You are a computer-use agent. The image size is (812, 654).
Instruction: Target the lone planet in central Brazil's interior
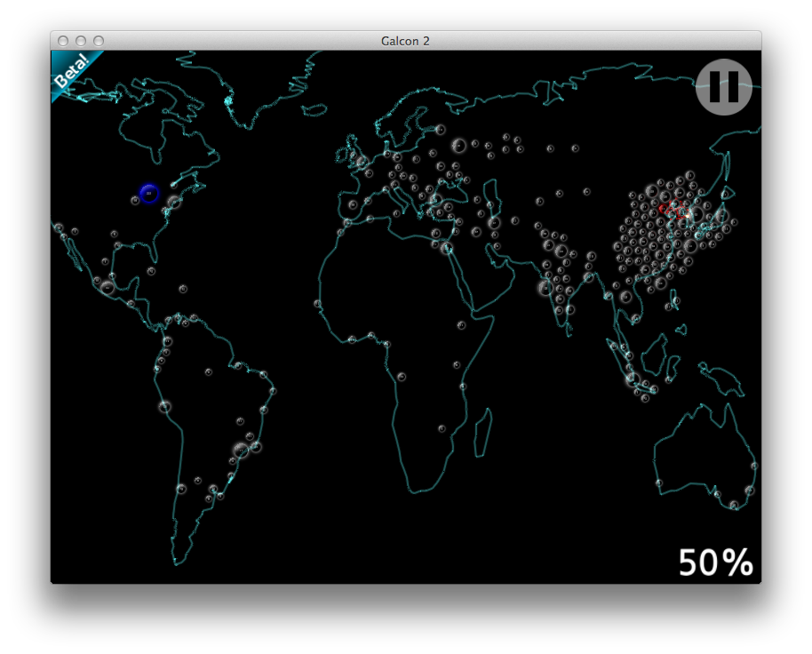pyautogui.click(x=208, y=371)
